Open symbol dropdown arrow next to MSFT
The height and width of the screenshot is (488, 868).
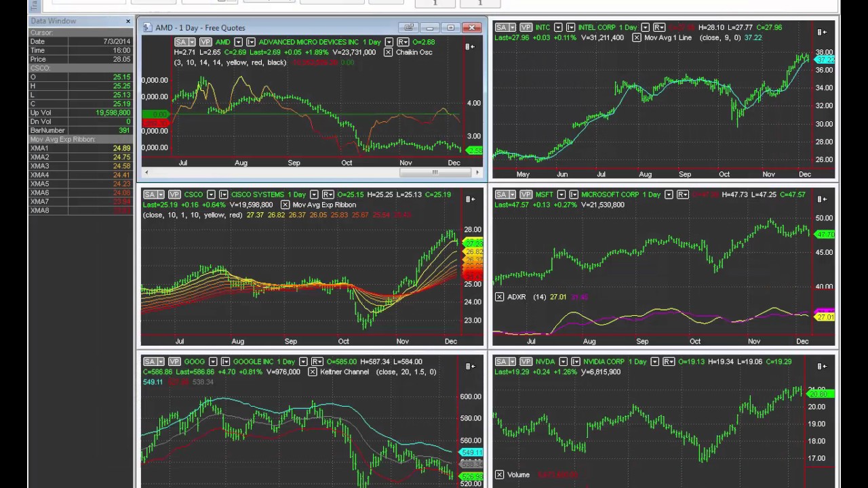click(x=562, y=195)
